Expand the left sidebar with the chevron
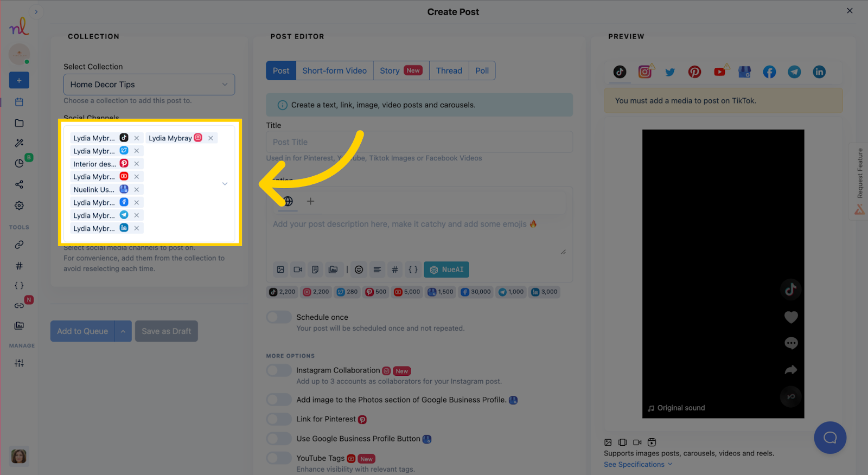Viewport: 868px width, 475px height. [x=36, y=11]
